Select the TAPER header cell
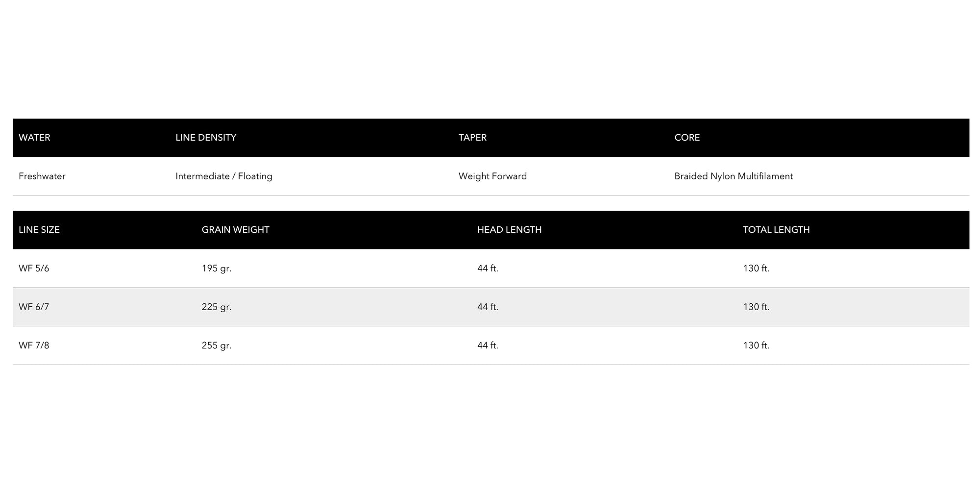Screen dimensions: 980x490 pyautogui.click(x=472, y=138)
